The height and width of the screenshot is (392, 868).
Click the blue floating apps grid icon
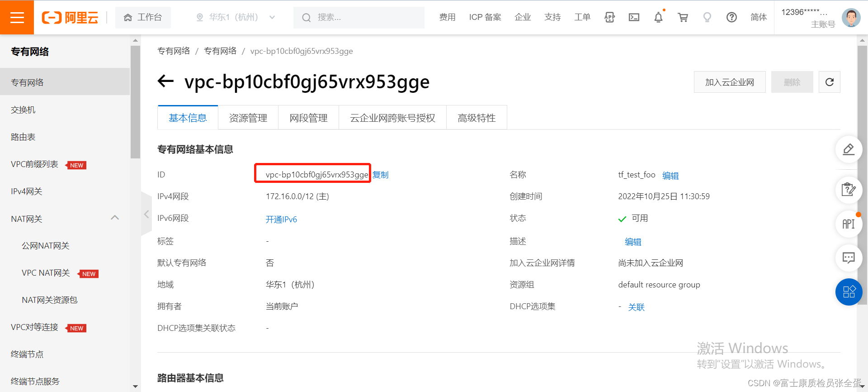pos(849,292)
